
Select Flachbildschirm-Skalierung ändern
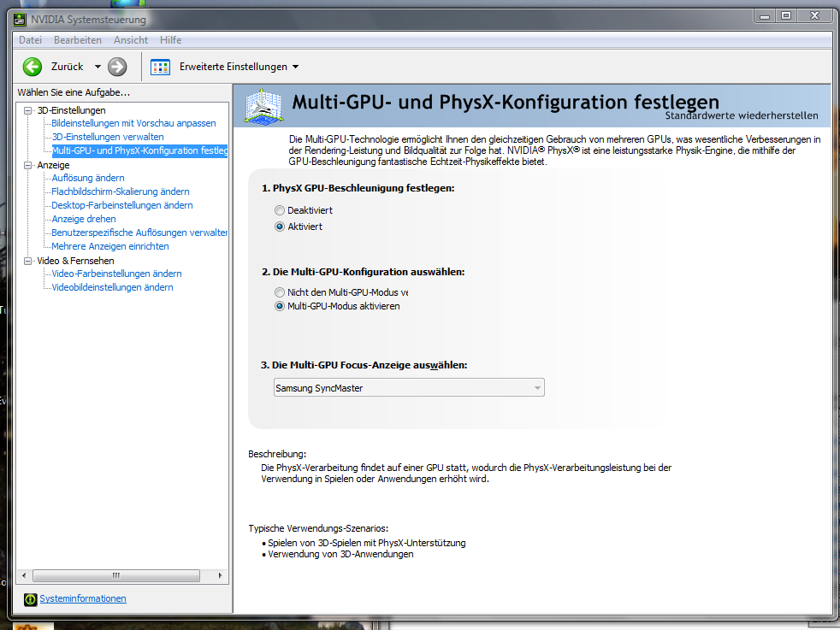click(120, 191)
